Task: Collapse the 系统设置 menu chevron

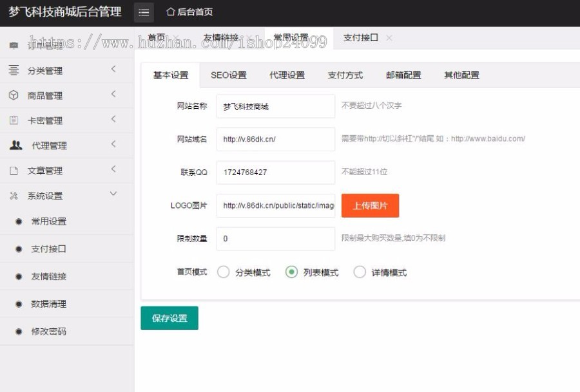Action: click(x=113, y=194)
